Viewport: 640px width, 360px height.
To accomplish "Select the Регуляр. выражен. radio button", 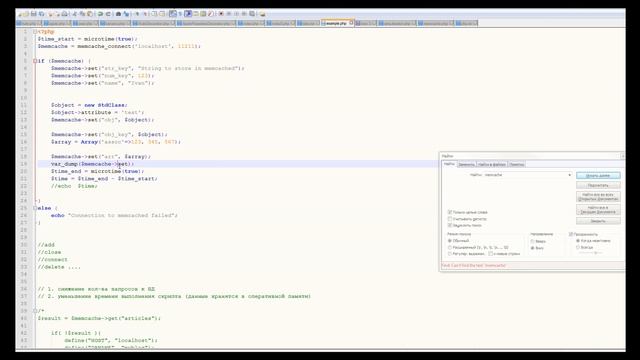I will pyautogui.click(x=450, y=254).
